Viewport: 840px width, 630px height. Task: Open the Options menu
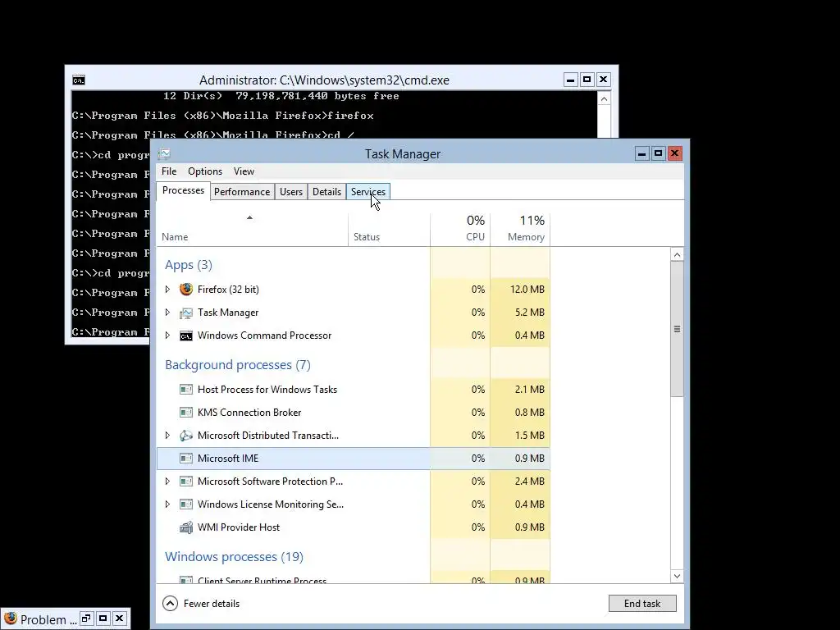[204, 171]
